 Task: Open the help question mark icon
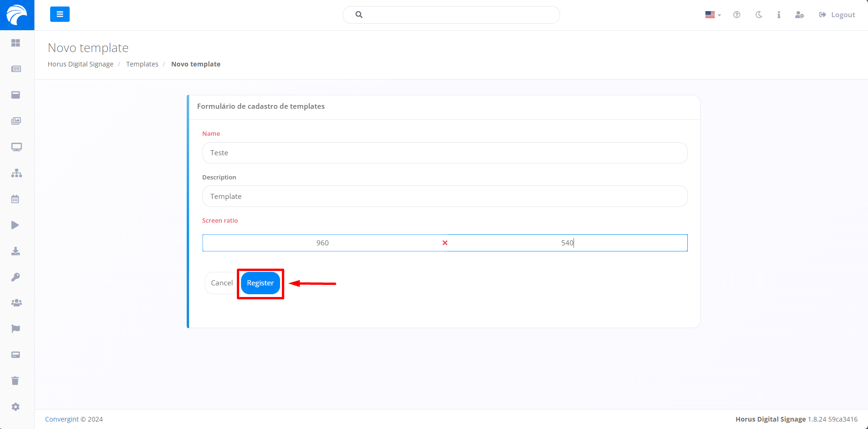(x=737, y=15)
